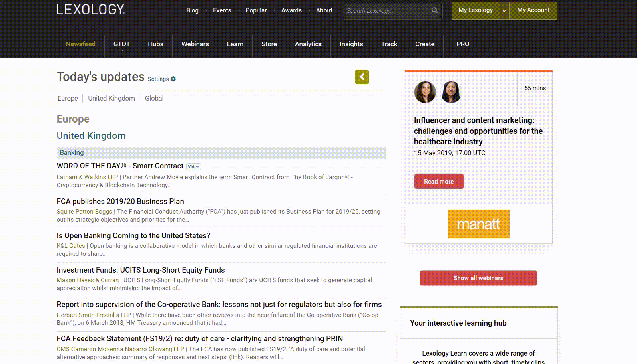This screenshot has height=364, width=637.
Task: Open Is Open Banking Coming to the United States
Action: point(133,236)
